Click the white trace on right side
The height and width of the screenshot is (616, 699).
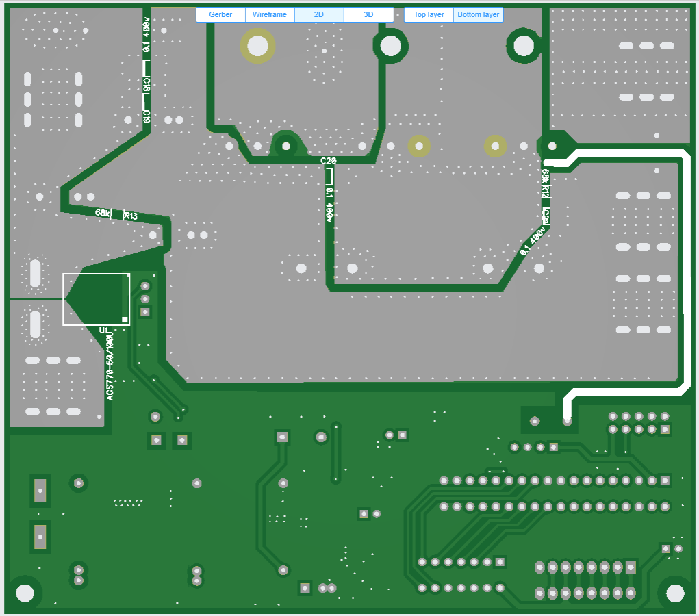683,274
